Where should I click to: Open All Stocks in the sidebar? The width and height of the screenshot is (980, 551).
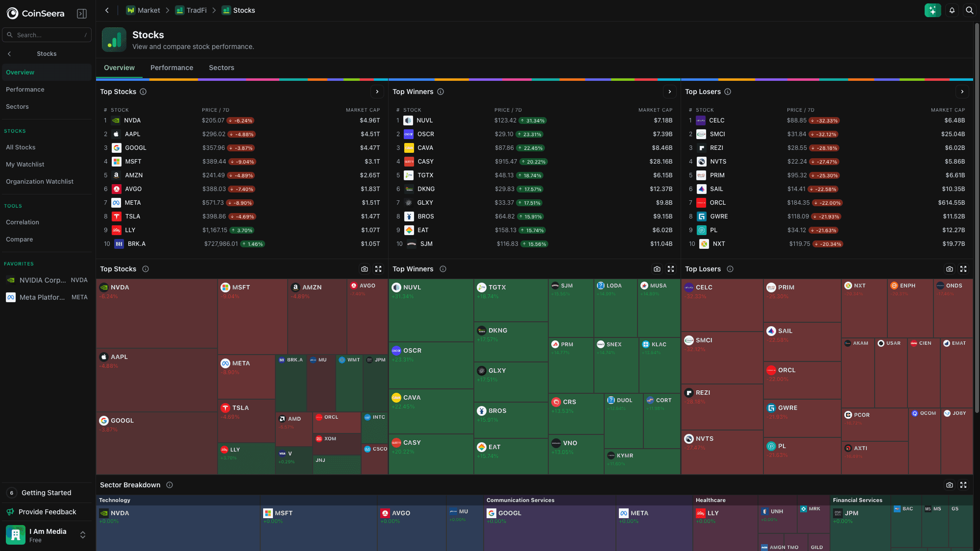47,147
